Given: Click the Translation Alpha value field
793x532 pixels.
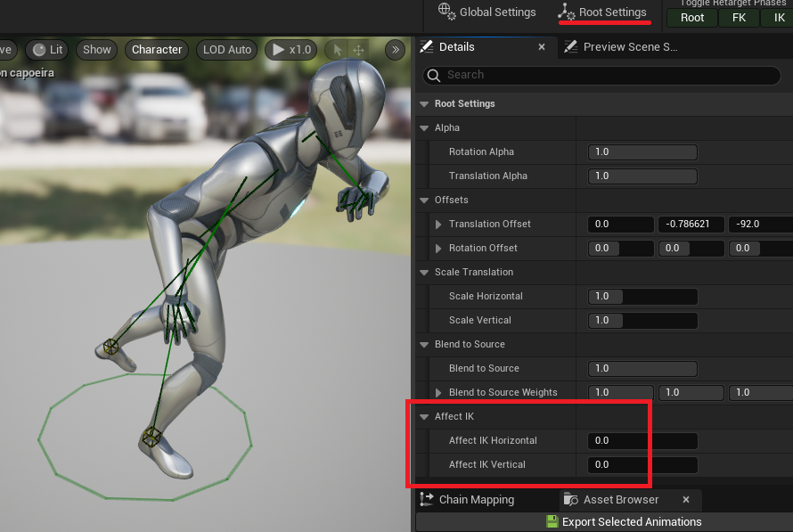Looking at the screenshot, I should click(642, 176).
